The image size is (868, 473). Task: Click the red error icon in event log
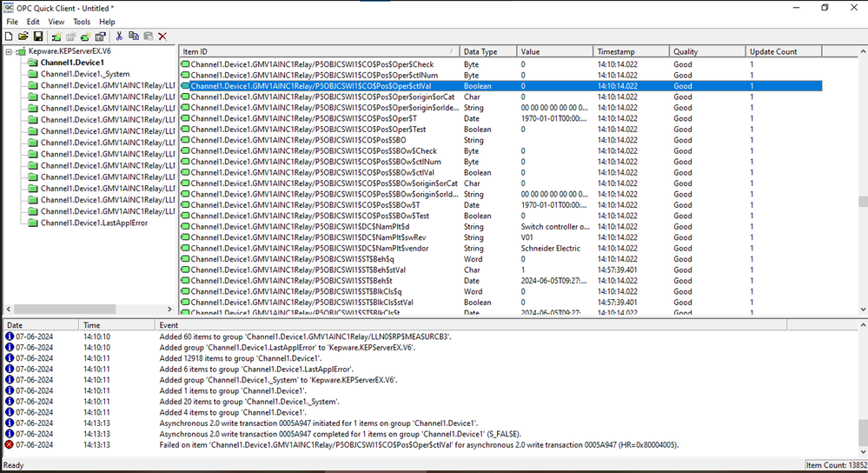coord(10,445)
